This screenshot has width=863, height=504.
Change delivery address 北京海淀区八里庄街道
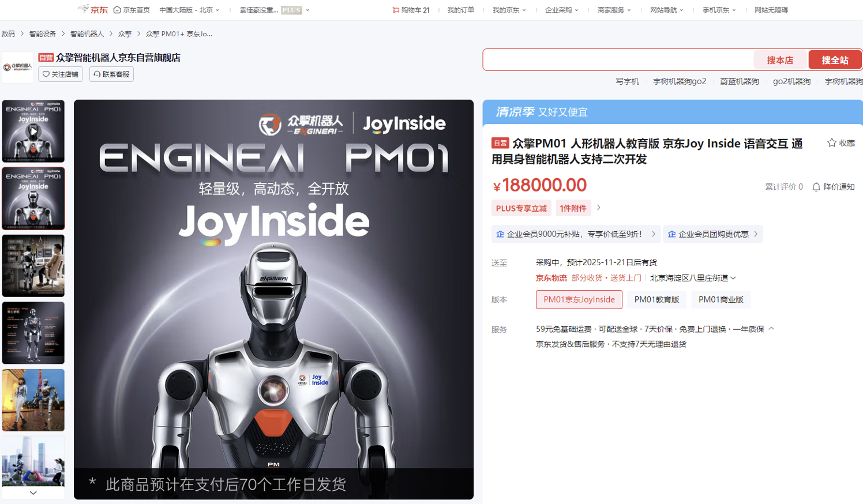(690, 277)
